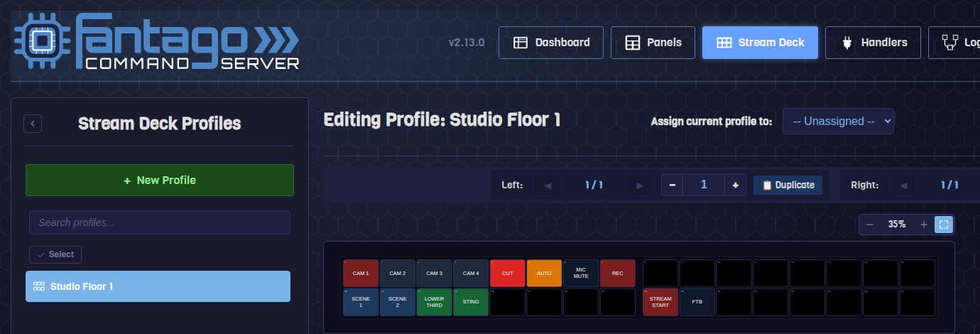Click the empty key right of FTB
The width and height of the screenshot is (980, 334).
click(x=734, y=302)
